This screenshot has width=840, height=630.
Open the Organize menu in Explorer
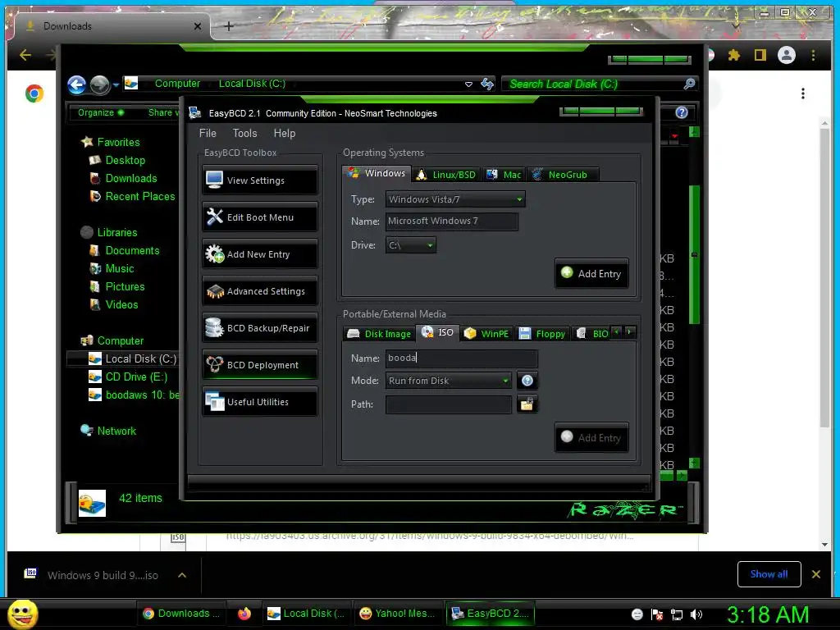[101, 112]
